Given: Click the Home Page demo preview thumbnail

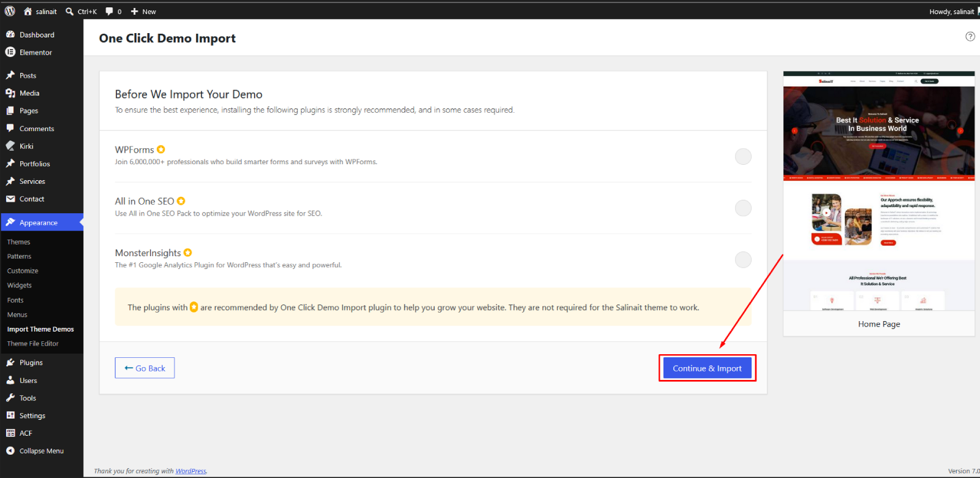Looking at the screenshot, I should [x=879, y=191].
